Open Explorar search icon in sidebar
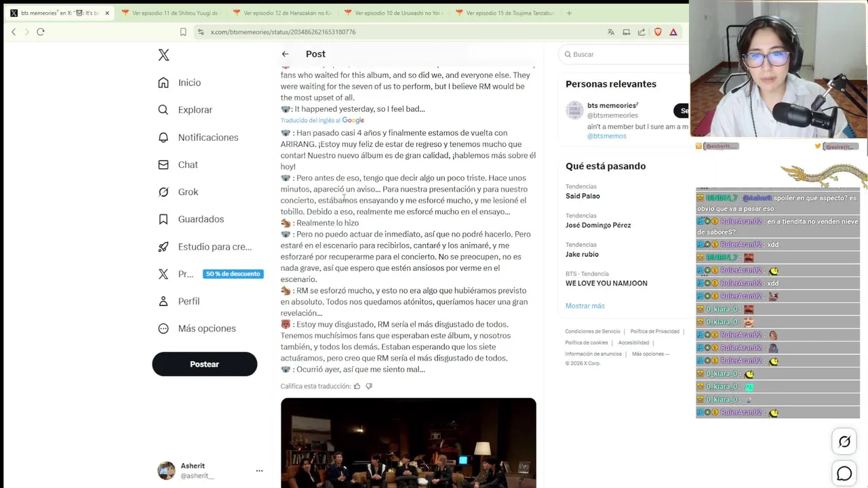Screen dimensions: 868x488 (163, 110)
